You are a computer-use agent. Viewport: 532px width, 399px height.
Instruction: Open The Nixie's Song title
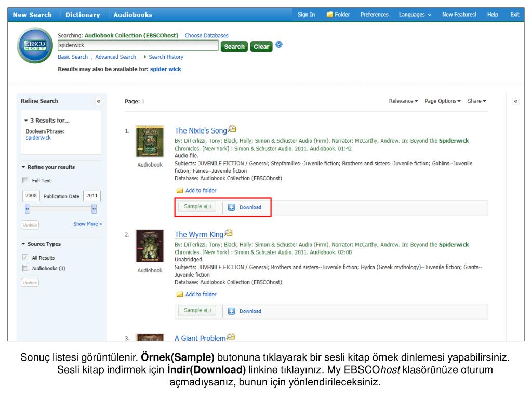201,130
